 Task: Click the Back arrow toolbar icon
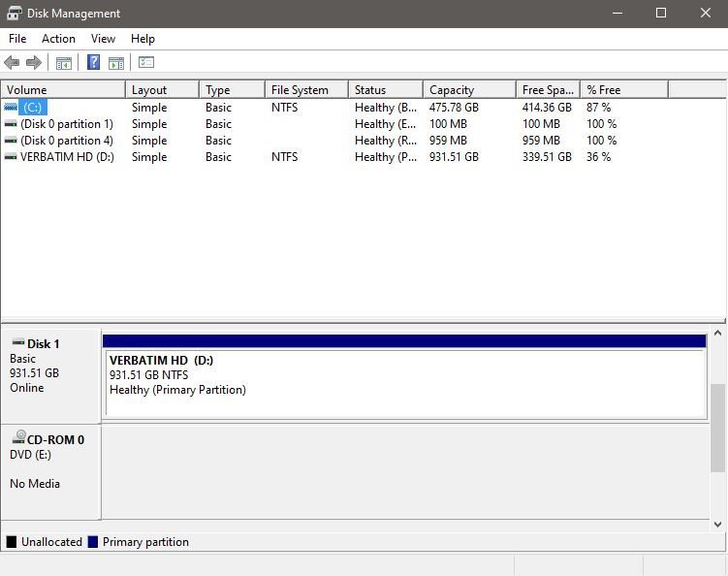pos(12,63)
